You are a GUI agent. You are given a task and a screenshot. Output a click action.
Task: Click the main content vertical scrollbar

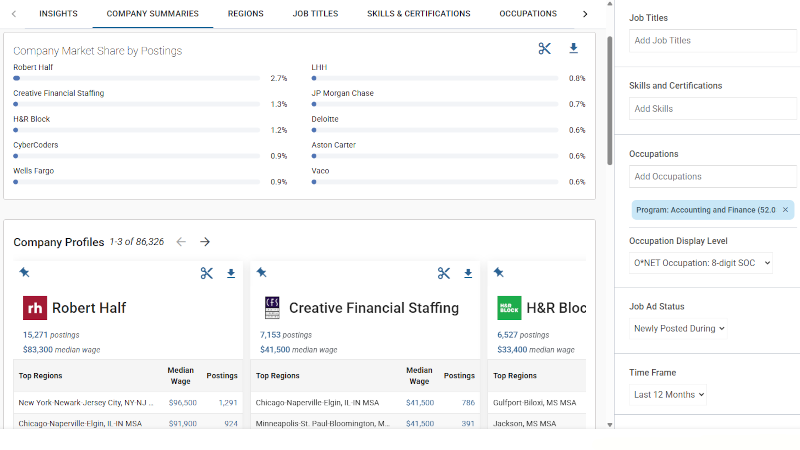(x=610, y=101)
